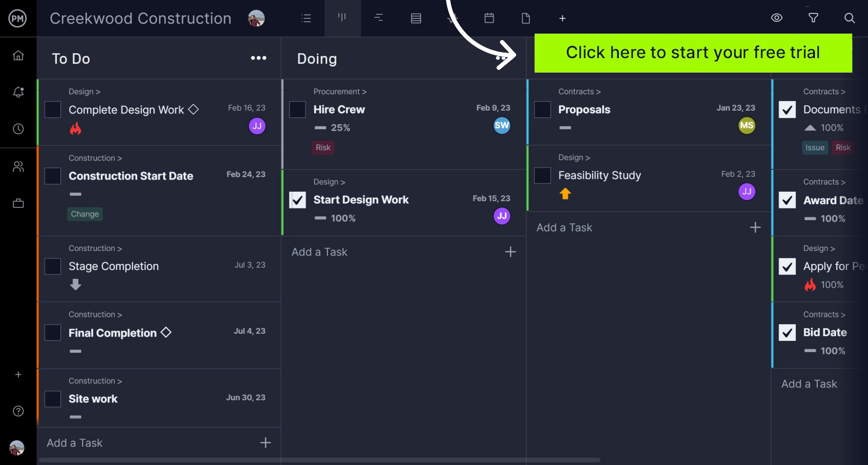Click the search magnifier icon
The image size is (868, 465).
(x=850, y=18)
